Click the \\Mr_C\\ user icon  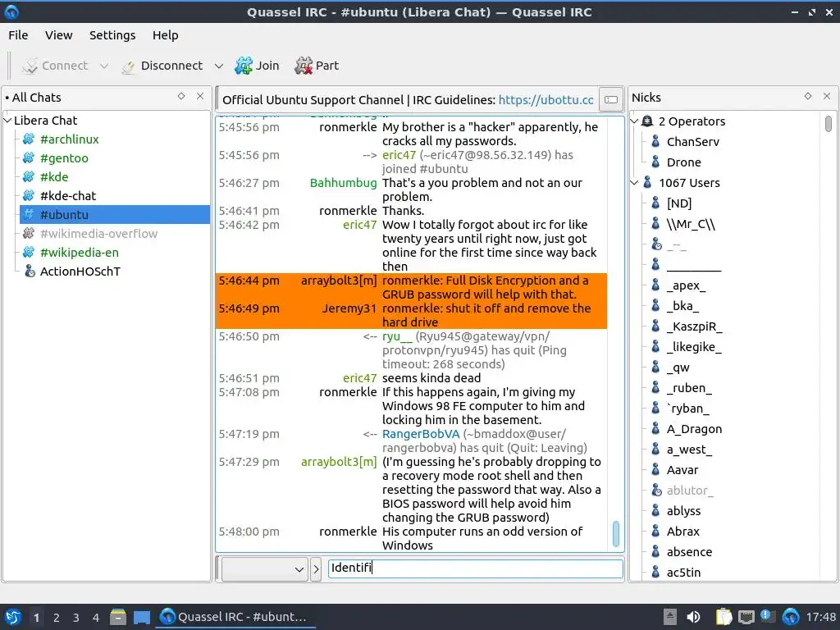[655, 223]
